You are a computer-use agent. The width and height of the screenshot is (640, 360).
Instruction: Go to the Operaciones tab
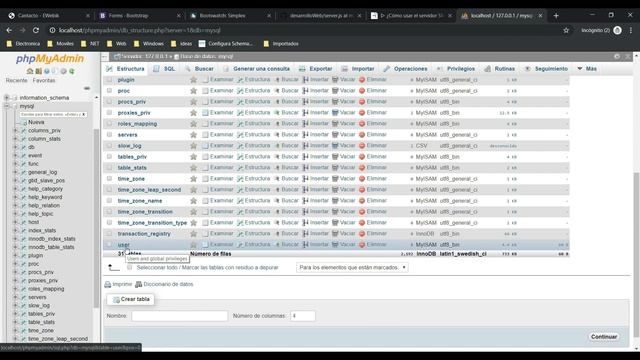(405, 69)
